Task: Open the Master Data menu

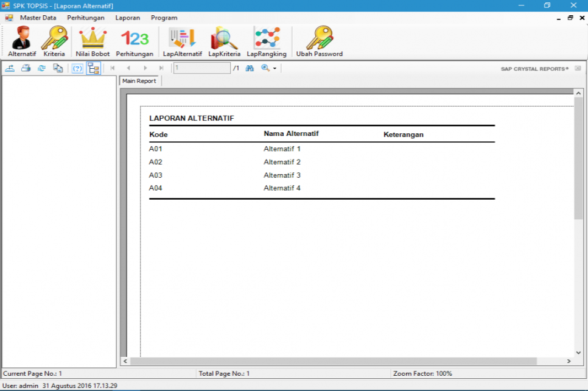Action: tap(38, 18)
